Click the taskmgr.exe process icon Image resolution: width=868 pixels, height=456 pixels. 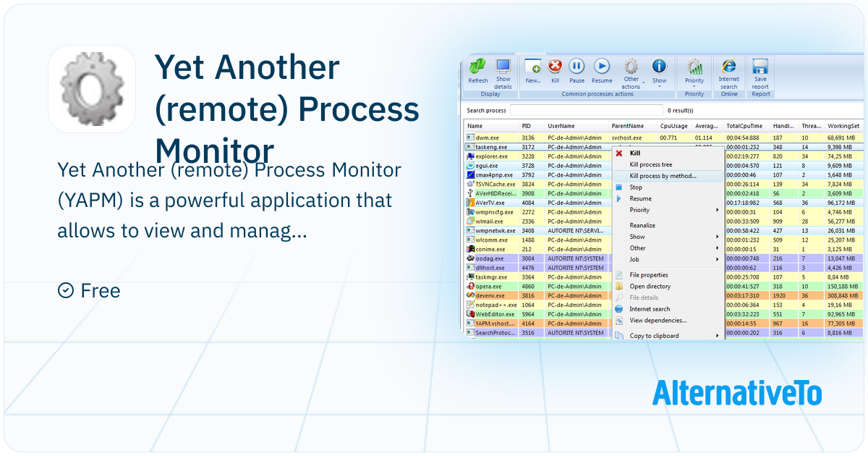(470, 277)
